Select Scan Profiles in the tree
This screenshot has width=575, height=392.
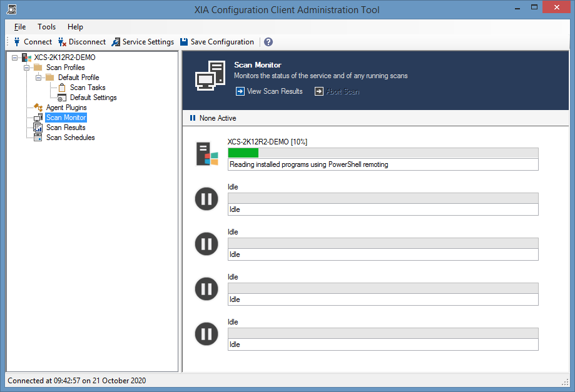(x=65, y=68)
